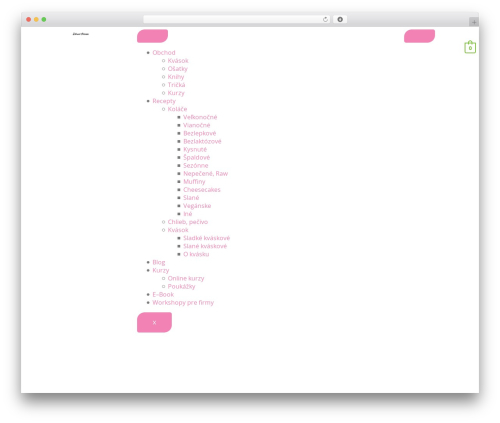Select Slané link under Koláče
The width and height of the screenshot is (500, 423).
coord(191,198)
